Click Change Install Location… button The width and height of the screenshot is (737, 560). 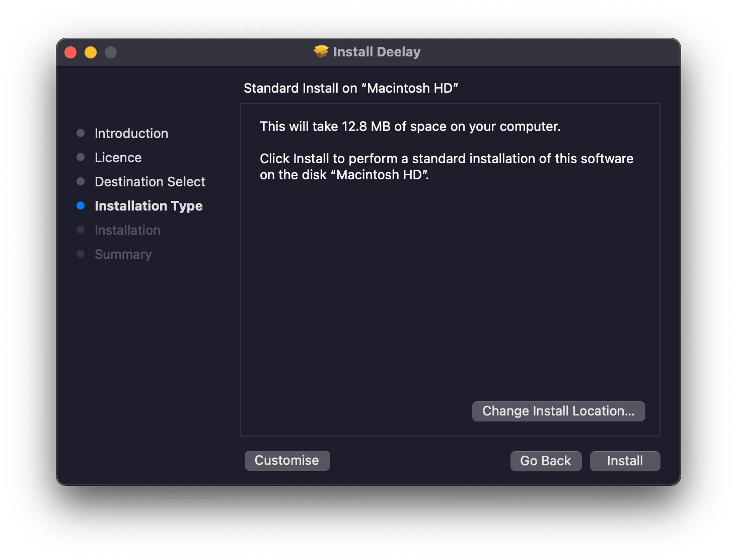pyautogui.click(x=558, y=411)
